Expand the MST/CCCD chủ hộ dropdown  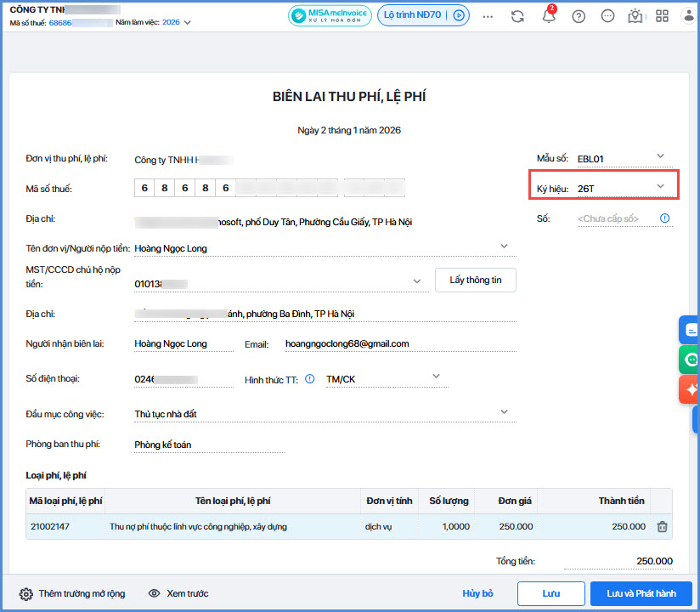(x=417, y=281)
